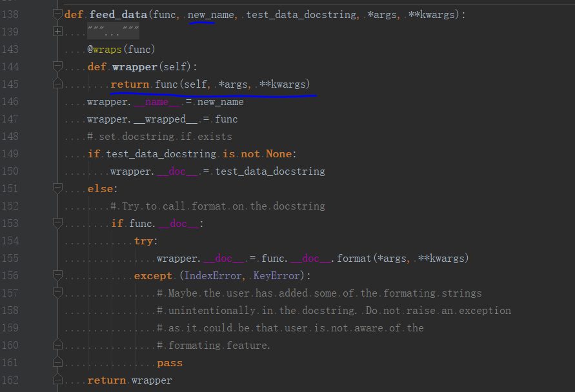Click test_data_docstring on line 150

270,171
